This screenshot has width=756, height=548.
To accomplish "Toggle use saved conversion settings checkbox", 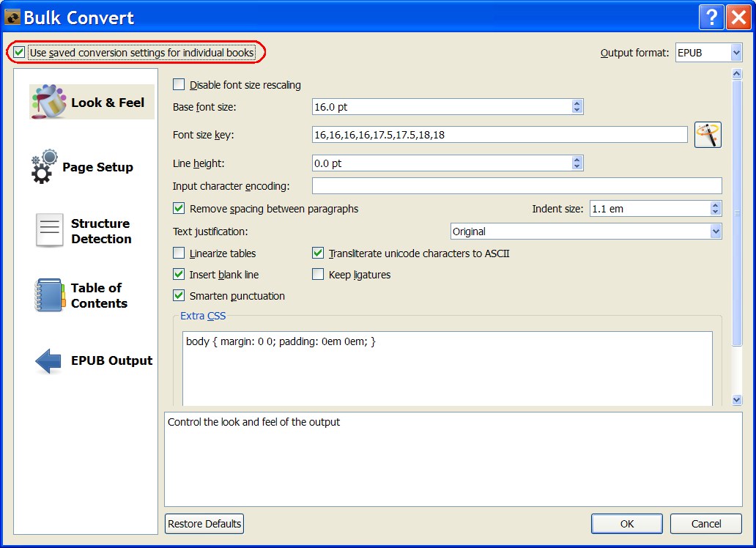I will (19, 53).
